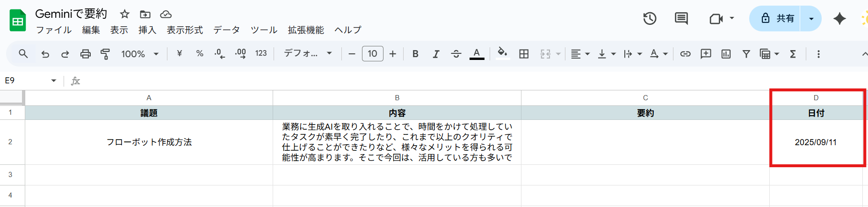This screenshot has width=868, height=207.
Task: Format as yen currency
Action: click(179, 53)
